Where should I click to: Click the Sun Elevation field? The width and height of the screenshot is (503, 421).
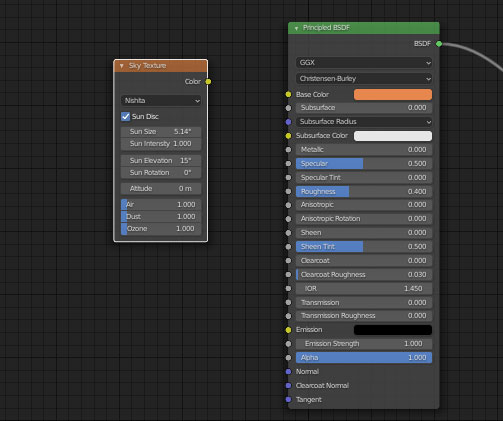tap(161, 161)
